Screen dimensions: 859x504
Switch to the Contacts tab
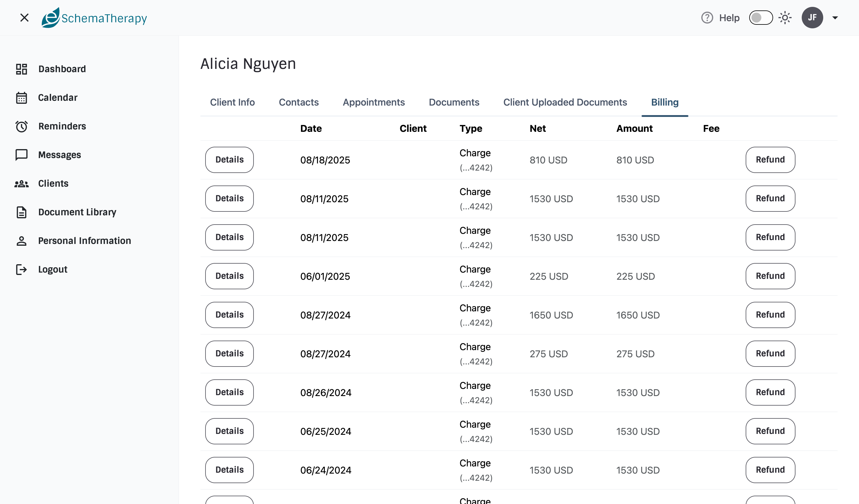click(299, 102)
